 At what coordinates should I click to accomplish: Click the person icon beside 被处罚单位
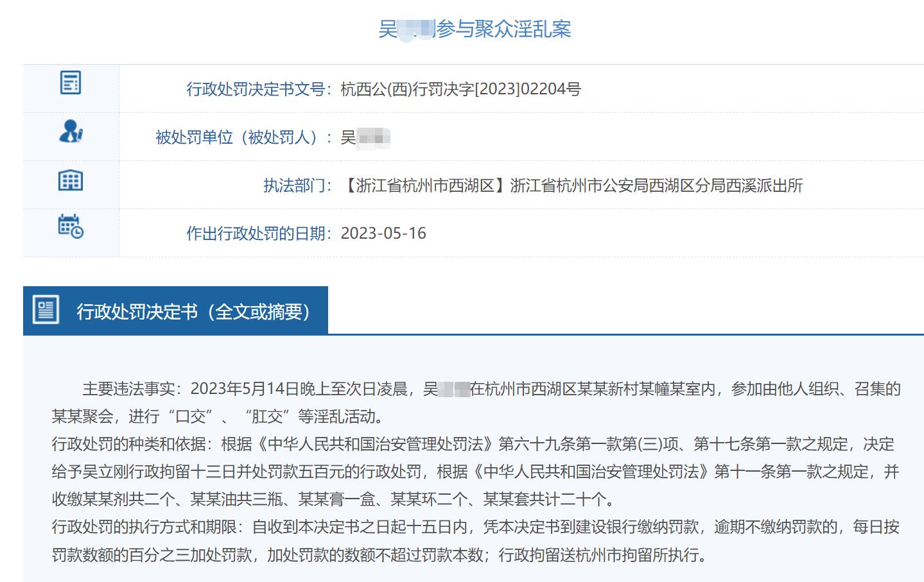pyautogui.click(x=71, y=131)
